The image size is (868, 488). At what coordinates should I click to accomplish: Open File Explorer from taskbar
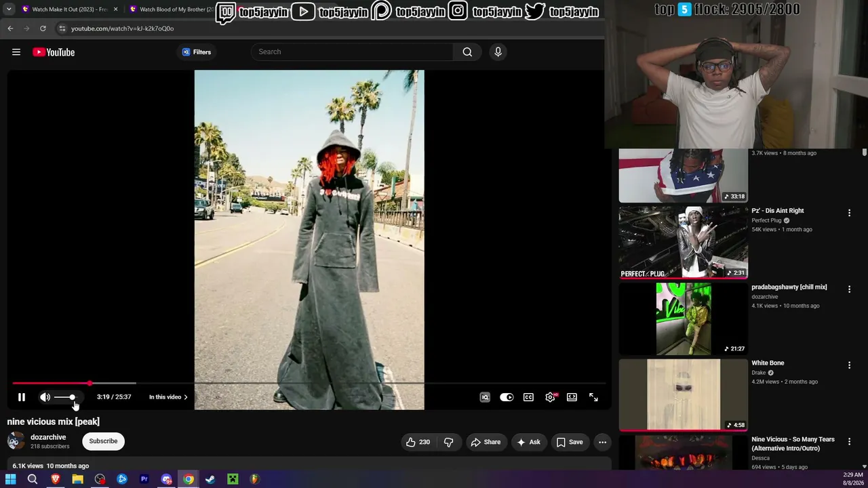77,479
